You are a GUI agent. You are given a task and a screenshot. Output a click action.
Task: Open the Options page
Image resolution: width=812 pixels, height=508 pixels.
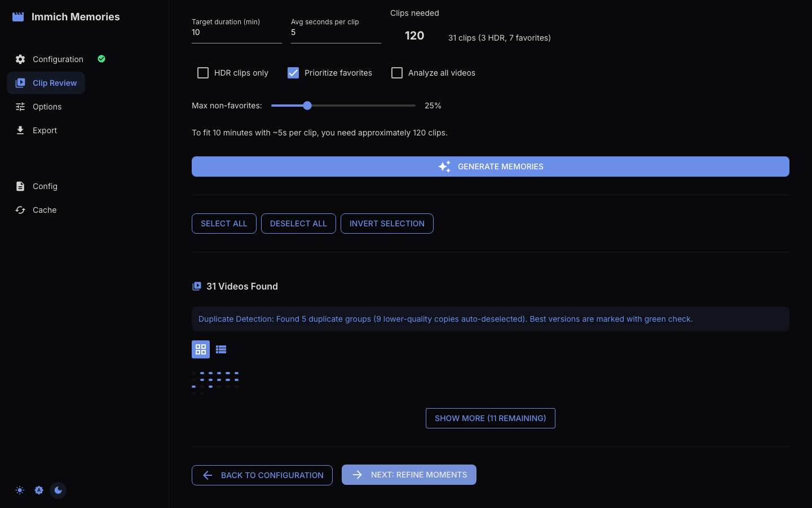(x=47, y=107)
